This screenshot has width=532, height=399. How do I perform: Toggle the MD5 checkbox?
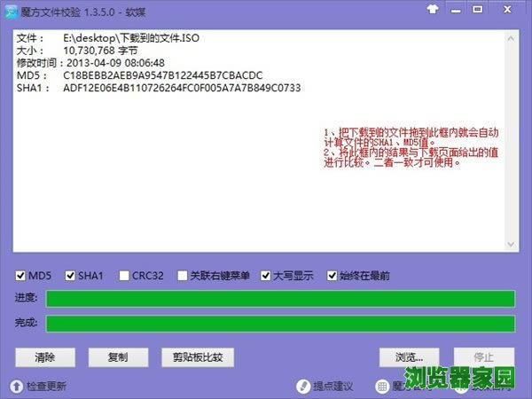click(x=20, y=276)
